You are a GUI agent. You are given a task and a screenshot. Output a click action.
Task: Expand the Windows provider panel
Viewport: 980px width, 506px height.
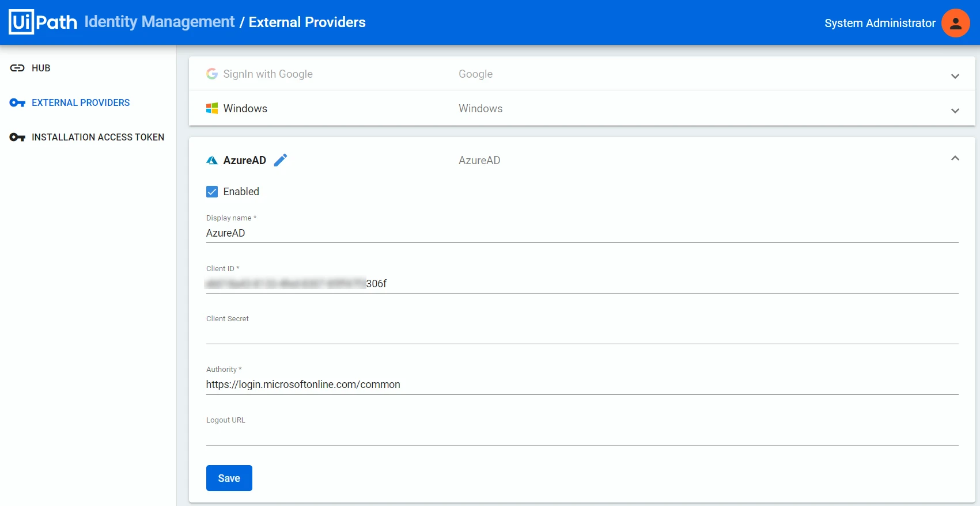click(x=955, y=111)
